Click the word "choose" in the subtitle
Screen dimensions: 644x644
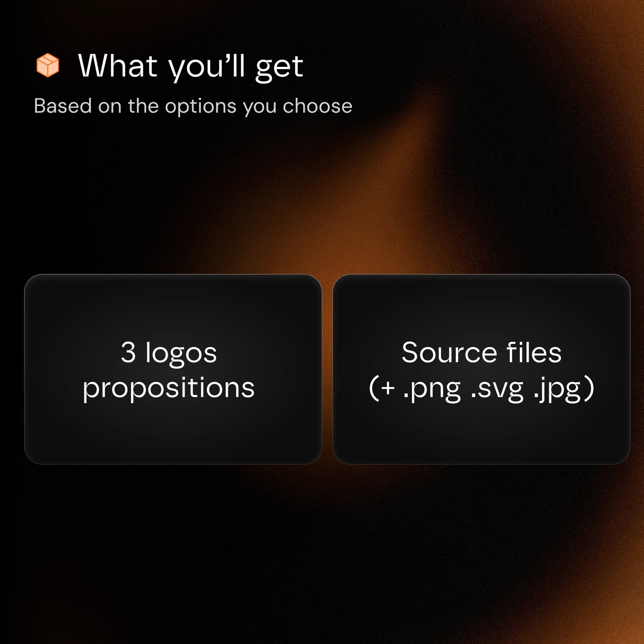[x=318, y=106]
